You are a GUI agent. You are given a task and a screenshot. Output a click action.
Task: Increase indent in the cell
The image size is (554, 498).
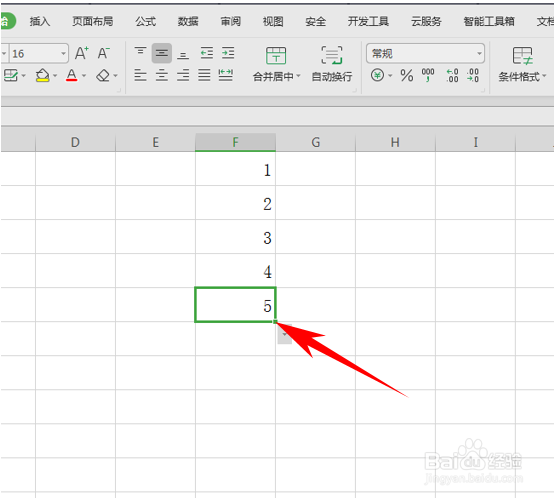(228, 53)
